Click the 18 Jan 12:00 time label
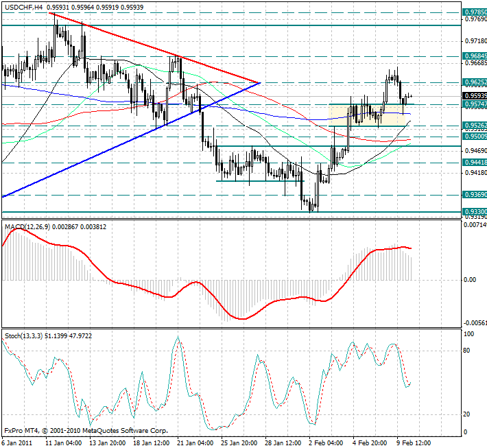487x448 pixels. (152, 443)
